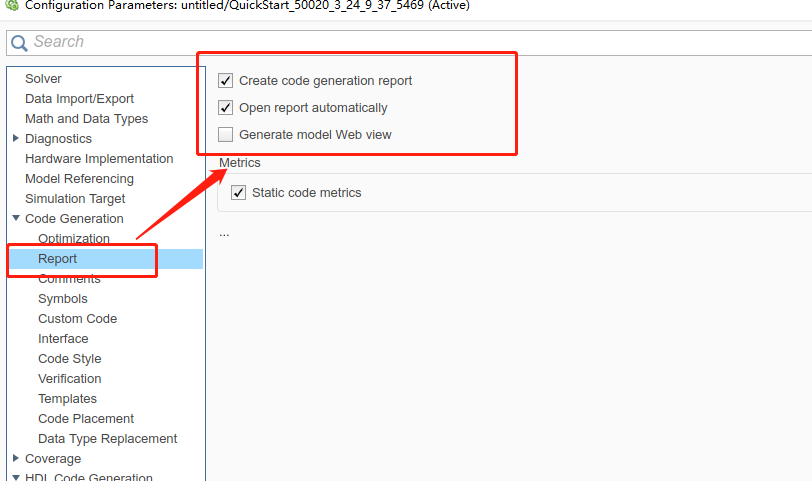Open the Optimization subpane
The height and width of the screenshot is (481, 812).
tap(74, 239)
